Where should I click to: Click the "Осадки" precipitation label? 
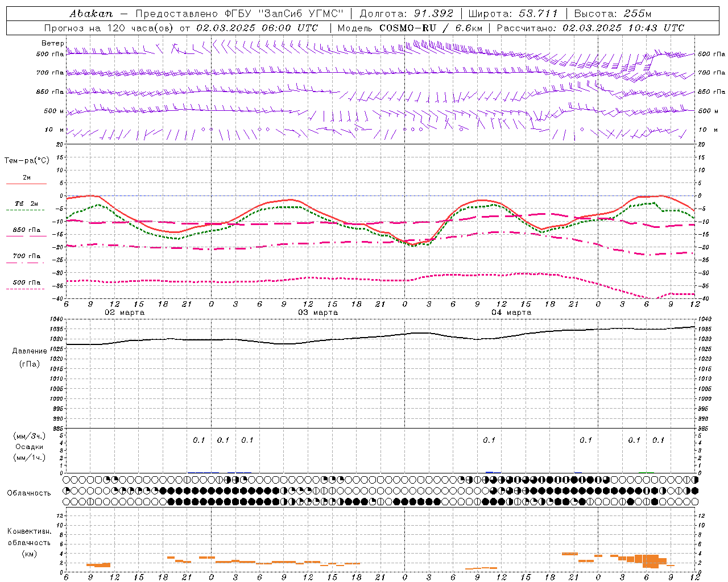point(30,447)
